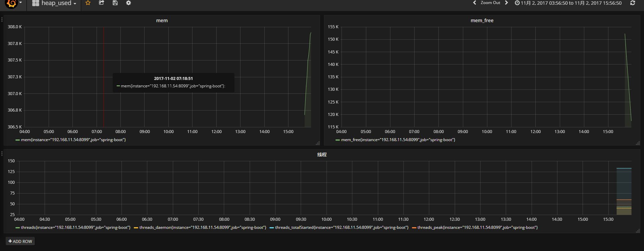
Task: Click the 线程 panel title
Action: coord(322,155)
